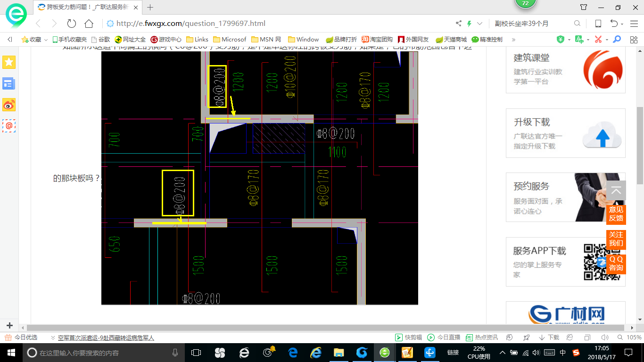The image size is (644, 362).
Task: Click the magnifier search icon
Action: 577,24
